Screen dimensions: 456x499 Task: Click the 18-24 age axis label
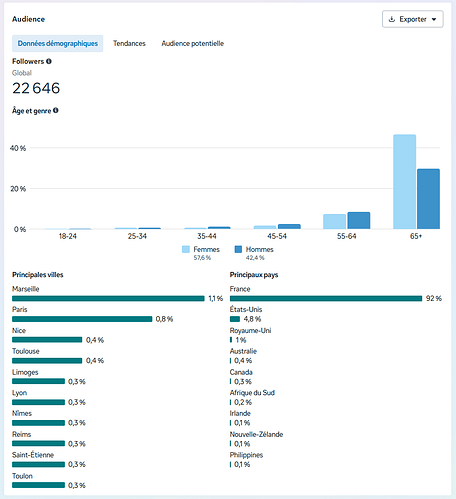point(68,236)
